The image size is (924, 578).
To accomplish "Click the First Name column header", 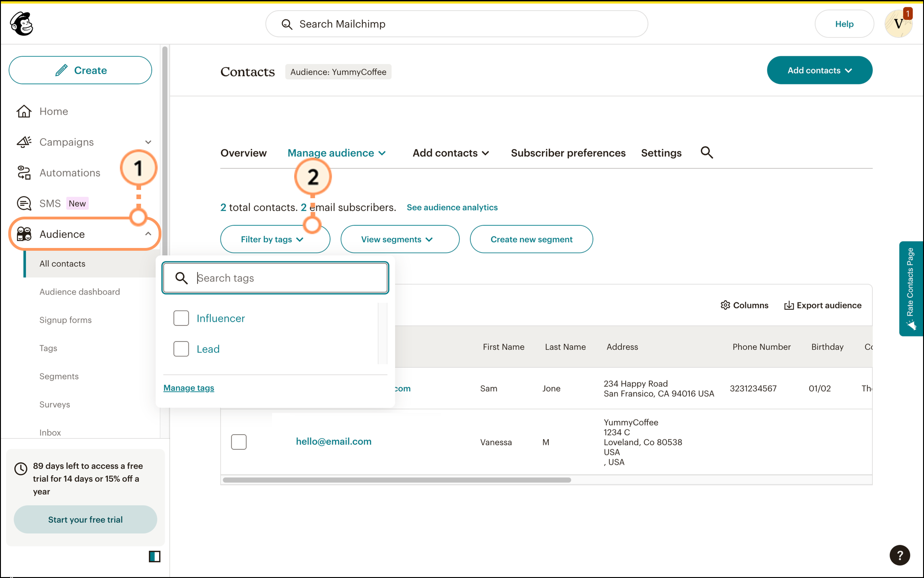I will click(x=503, y=347).
